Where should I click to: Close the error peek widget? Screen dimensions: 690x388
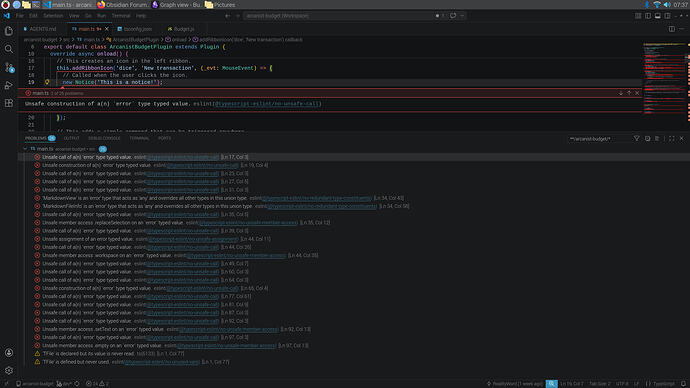pos(637,93)
